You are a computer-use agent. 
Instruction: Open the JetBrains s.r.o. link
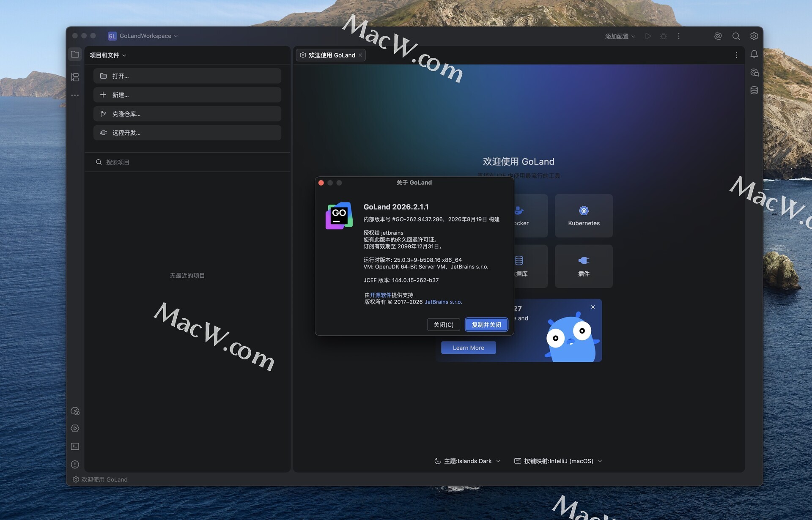[443, 302]
